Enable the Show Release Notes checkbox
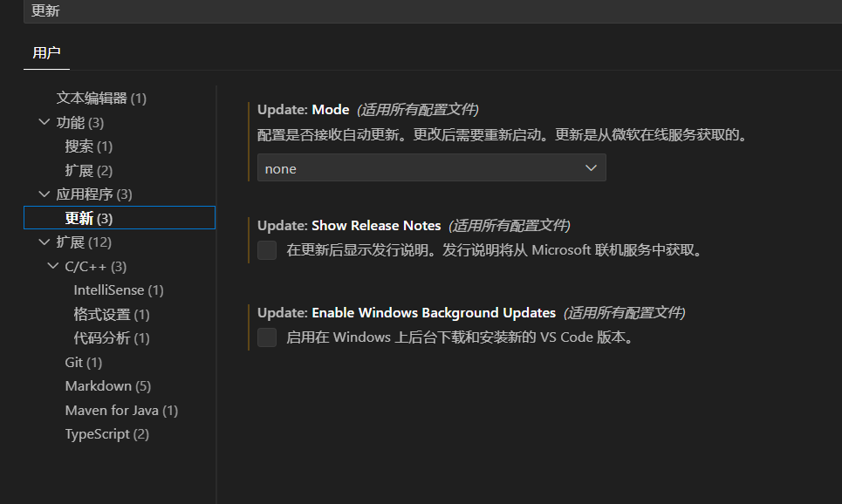 click(x=266, y=250)
